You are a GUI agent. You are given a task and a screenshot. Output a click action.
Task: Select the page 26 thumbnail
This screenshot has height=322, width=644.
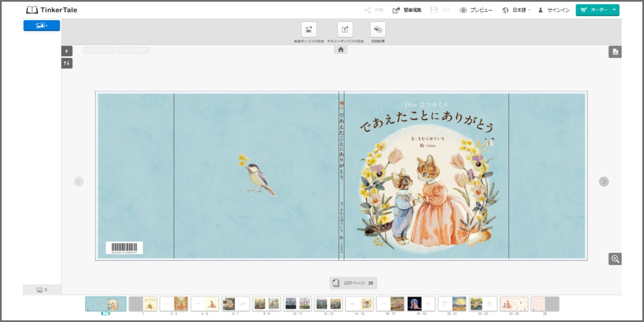[x=545, y=304]
